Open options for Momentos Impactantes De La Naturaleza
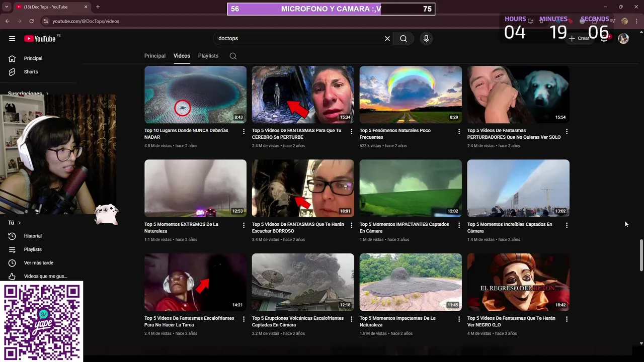The height and width of the screenshot is (362, 644). point(459,319)
